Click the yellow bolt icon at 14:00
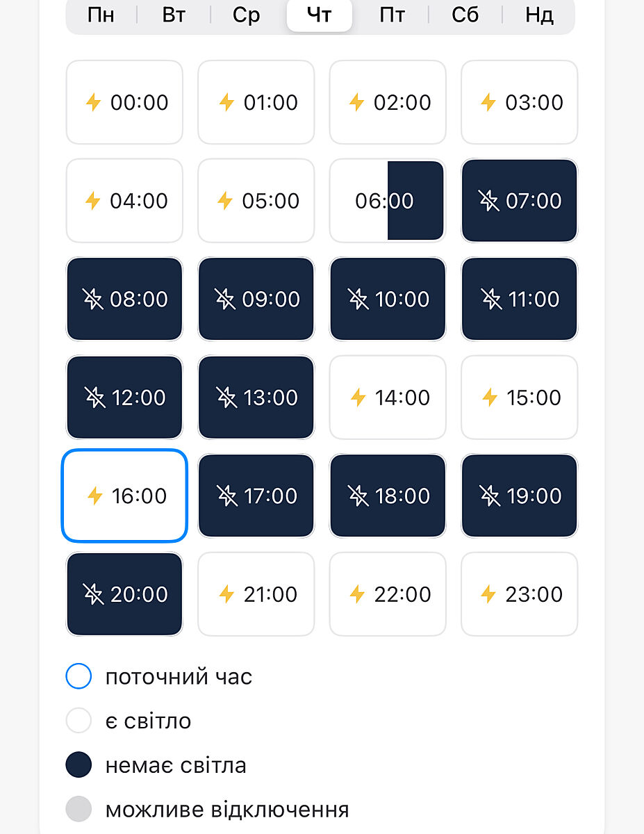 (x=358, y=398)
